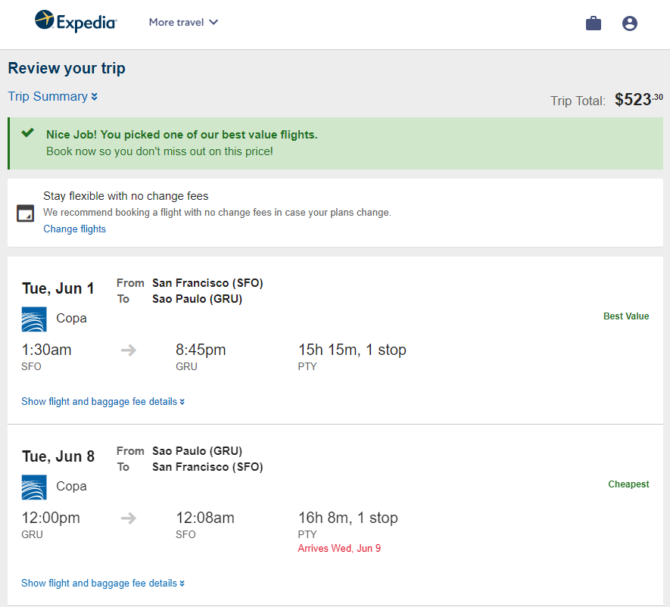Image resolution: width=670 pixels, height=607 pixels.
Task: Click the Tue, Jun 1 date heading
Action: click(58, 289)
